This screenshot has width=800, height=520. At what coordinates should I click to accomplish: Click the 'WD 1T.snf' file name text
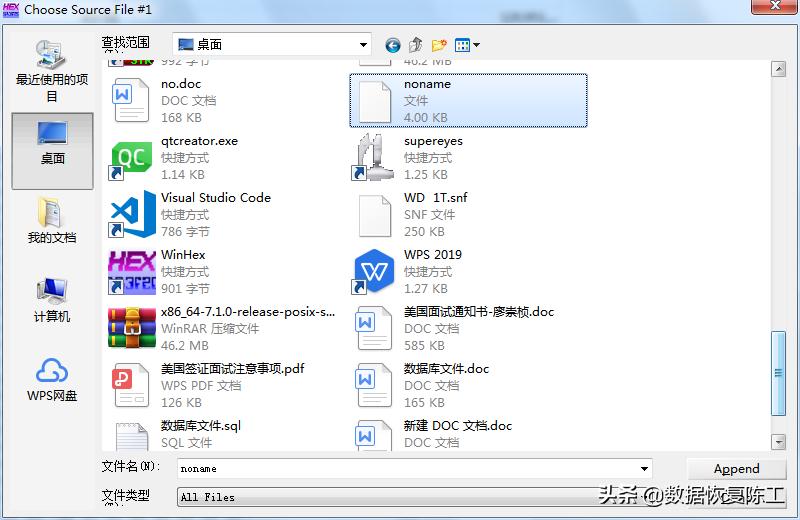436,197
